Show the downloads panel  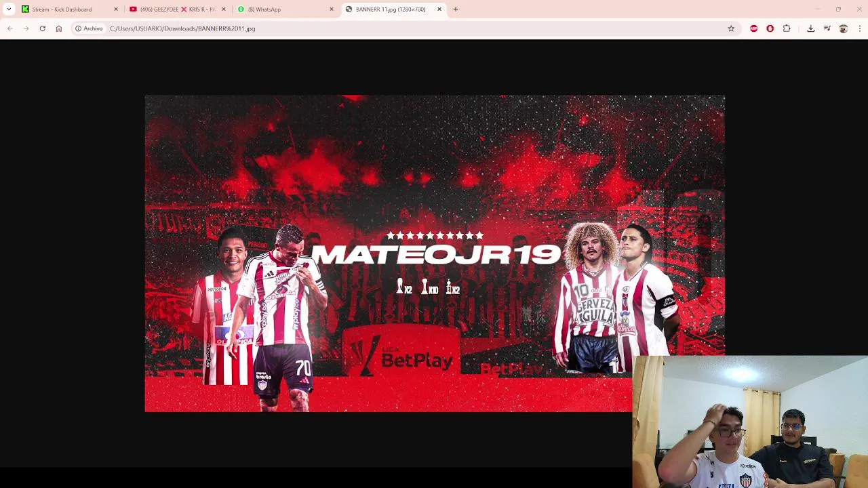click(x=810, y=28)
